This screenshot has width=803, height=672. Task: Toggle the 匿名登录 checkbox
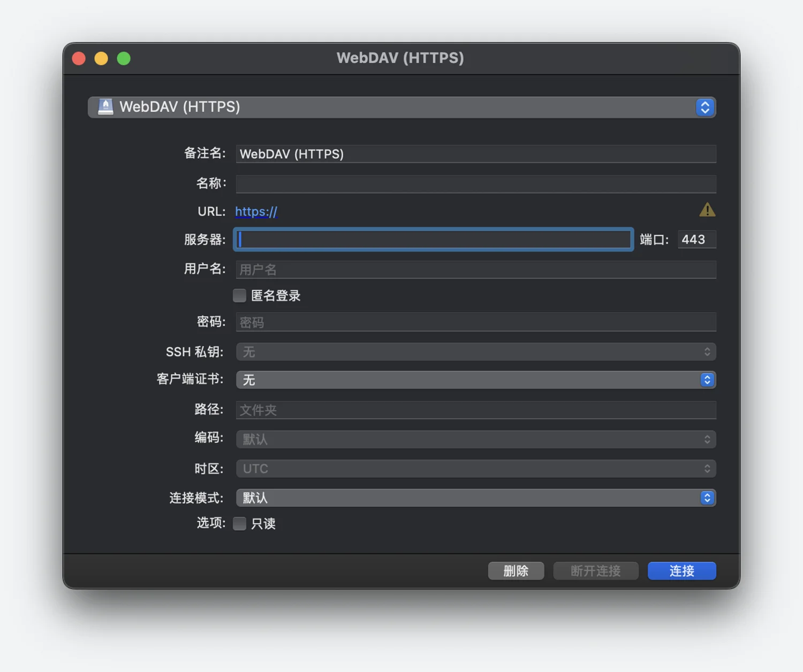tap(239, 295)
